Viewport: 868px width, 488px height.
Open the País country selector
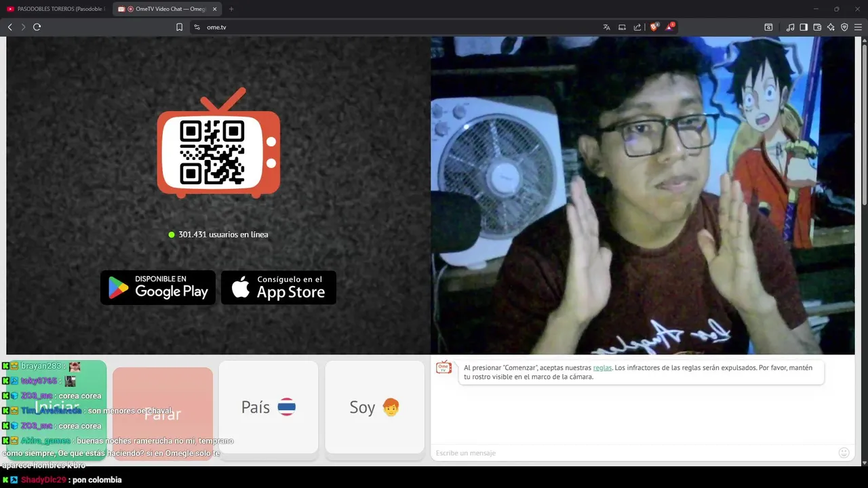coord(269,407)
